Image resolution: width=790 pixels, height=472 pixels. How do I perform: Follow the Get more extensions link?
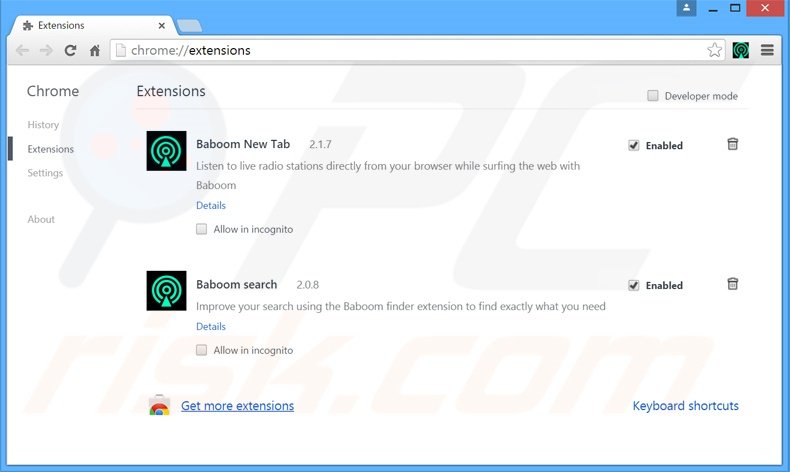(x=237, y=406)
